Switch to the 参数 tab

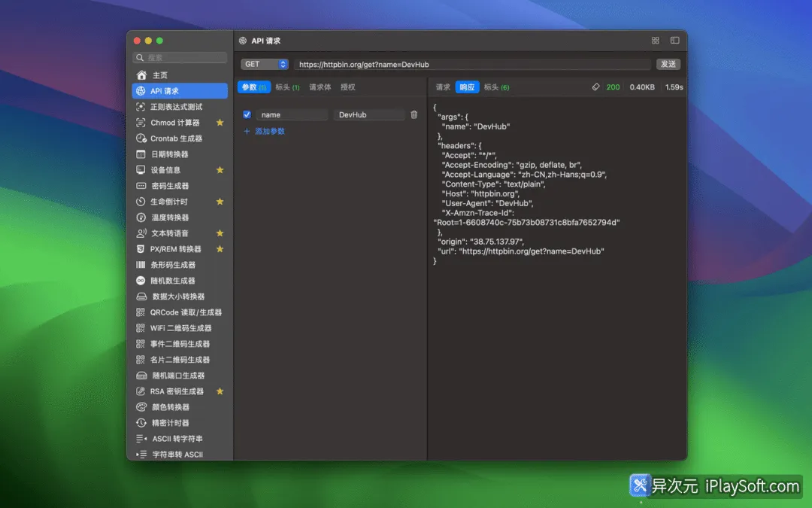(254, 87)
